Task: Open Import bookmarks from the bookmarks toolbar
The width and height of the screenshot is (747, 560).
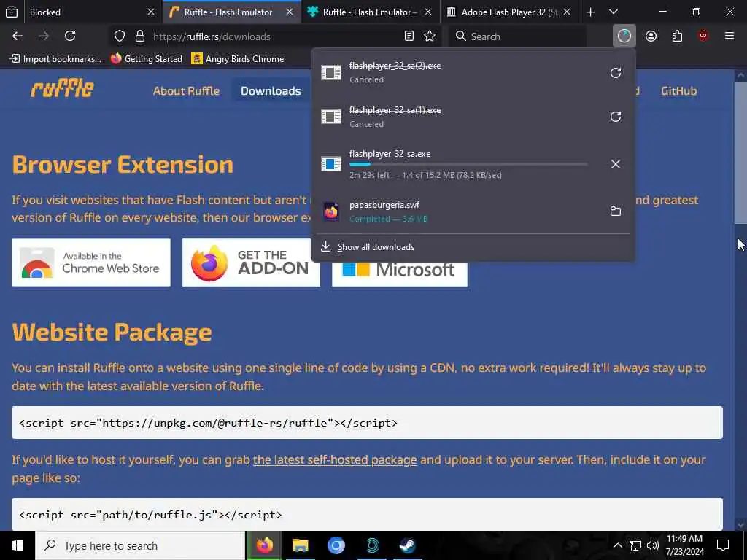Action: pyautogui.click(x=56, y=58)
